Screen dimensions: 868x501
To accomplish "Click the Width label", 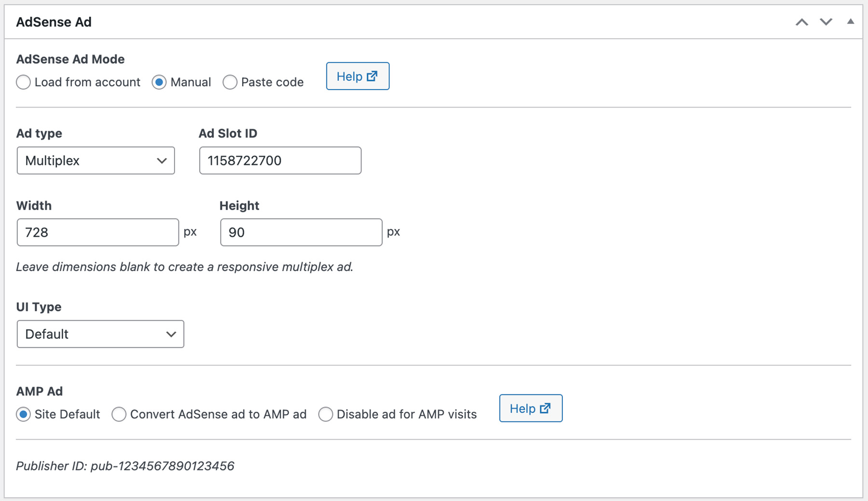I will pos(34,206).
